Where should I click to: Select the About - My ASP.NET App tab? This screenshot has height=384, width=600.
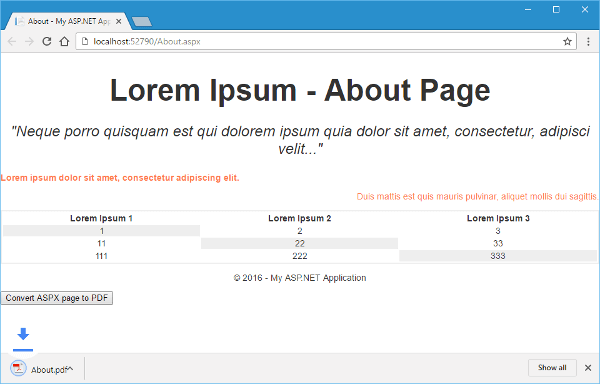point(67,21)
